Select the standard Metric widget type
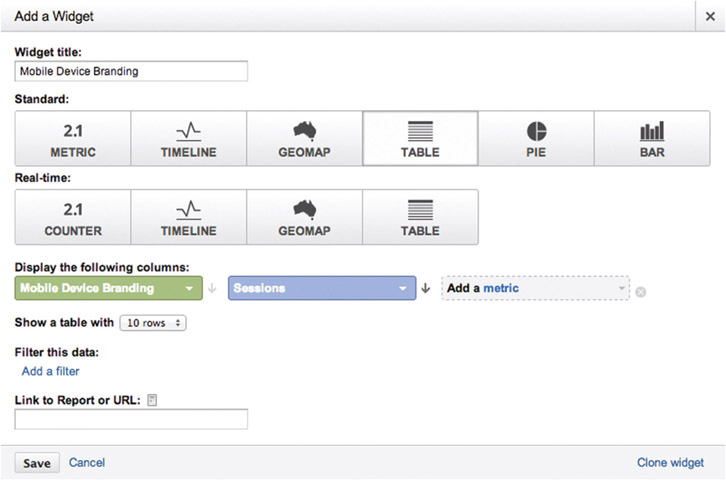726x480 pixels. (x=73, y=138)
